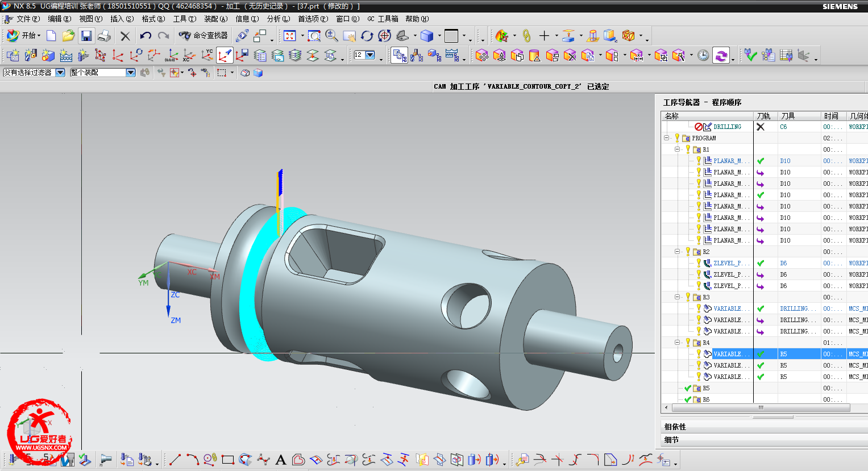Open the 开始 Start dropdown
868x471 pixels.
pyautogui.click(x=24, y=36)
